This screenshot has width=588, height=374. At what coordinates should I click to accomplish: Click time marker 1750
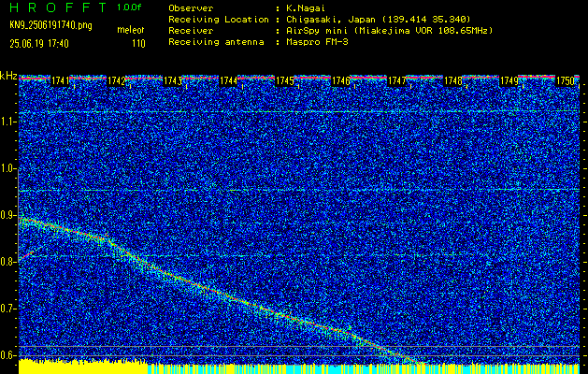pyautogui.click(x=566, y=80)
